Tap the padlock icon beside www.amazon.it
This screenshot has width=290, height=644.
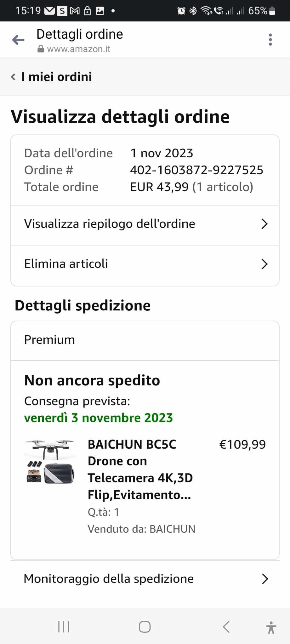tap(41, 49)
